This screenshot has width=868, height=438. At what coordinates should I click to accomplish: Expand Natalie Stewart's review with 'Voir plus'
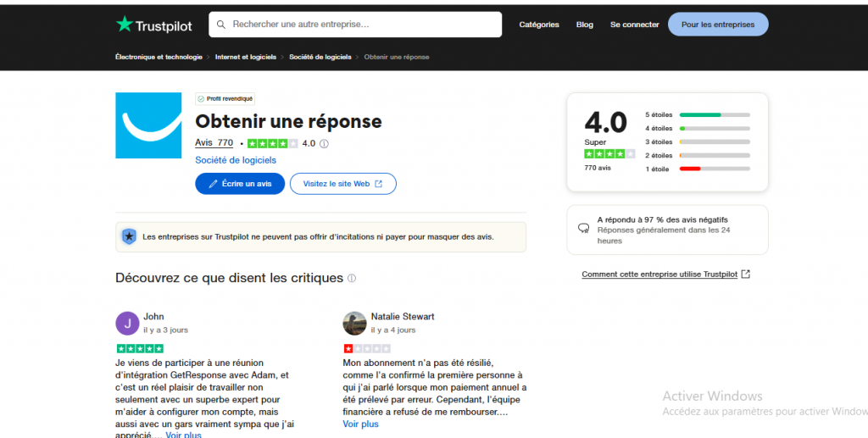pyautogui.click(x=360, y=424)
